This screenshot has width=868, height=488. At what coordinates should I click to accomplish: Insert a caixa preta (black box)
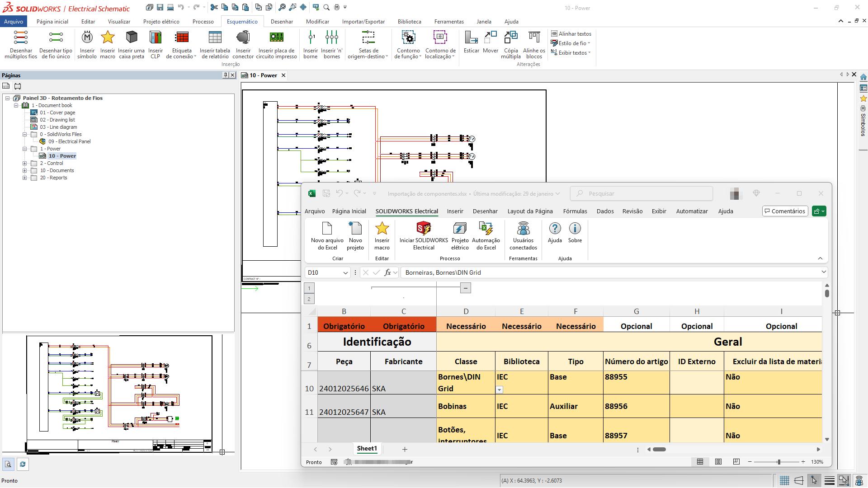pos(132,44)
